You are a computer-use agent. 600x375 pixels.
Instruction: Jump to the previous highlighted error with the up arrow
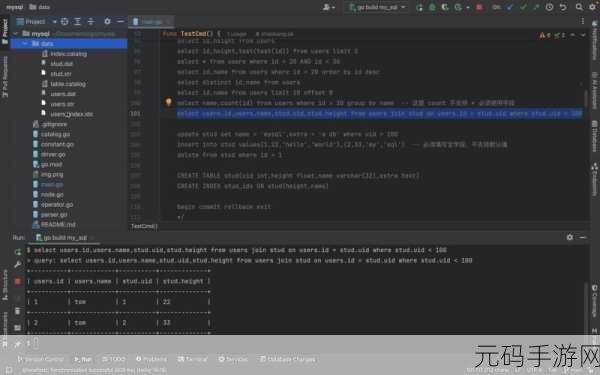[x=572, y=35]
